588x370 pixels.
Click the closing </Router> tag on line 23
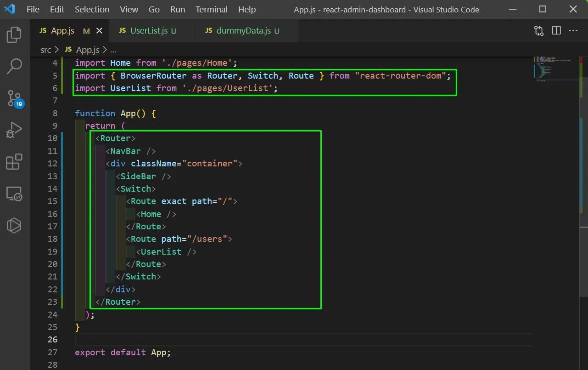(x=118, y=302)
